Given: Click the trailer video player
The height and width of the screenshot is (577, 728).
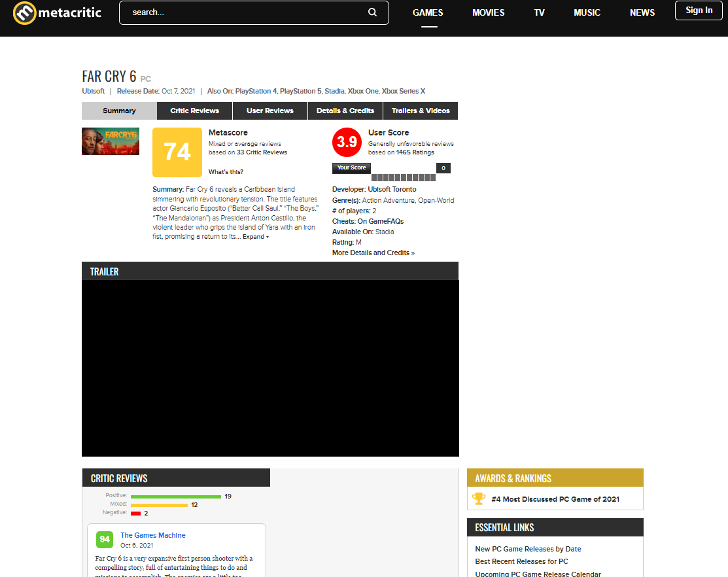Looking at the screenshot, I should (270, 368).
